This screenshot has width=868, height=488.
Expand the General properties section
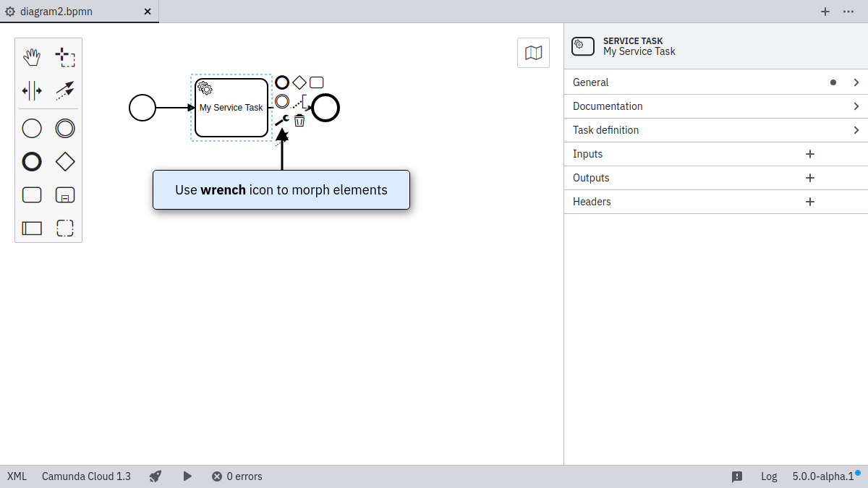click(856, 82)
